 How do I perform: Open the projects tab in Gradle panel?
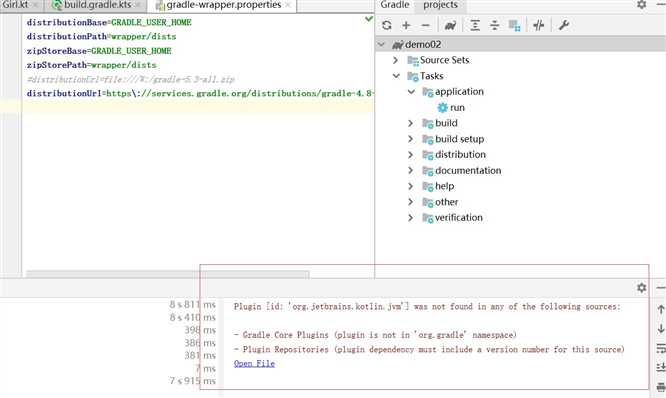click(x=440, y=5)
